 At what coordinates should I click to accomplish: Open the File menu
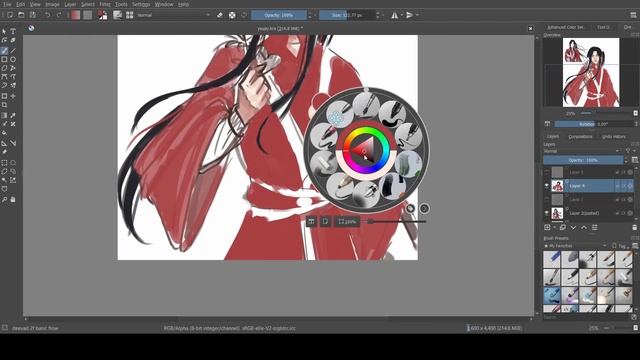pyautogui.click(x=7, y=4)
